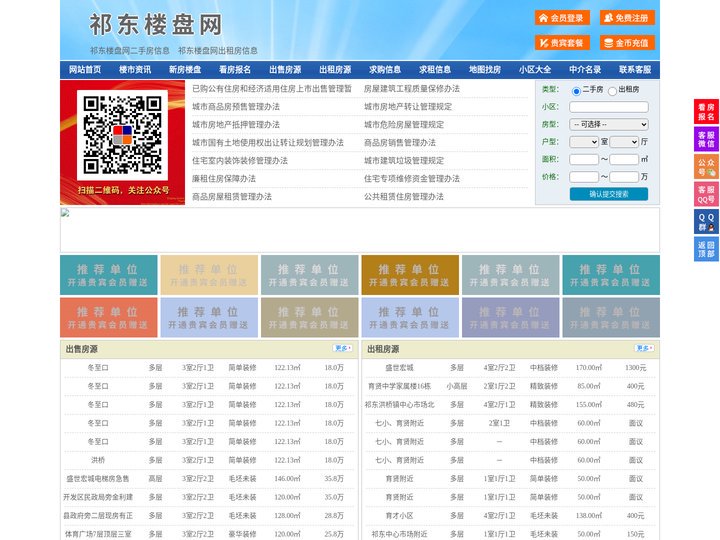This screenshot has width=720, height=540.
Task: Click the minimum 价格 input field
Action: pyautogui.click(x=584, y=177)
